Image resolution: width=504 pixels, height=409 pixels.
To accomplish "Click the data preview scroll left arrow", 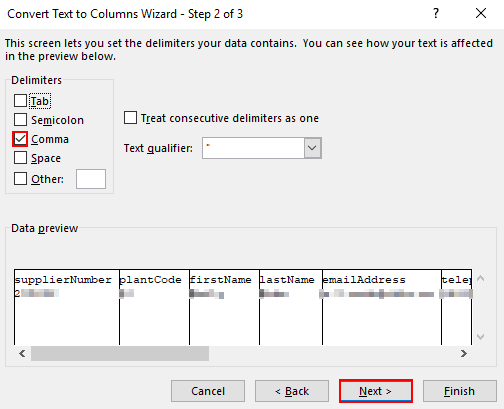I will click(x=22, y=353).
